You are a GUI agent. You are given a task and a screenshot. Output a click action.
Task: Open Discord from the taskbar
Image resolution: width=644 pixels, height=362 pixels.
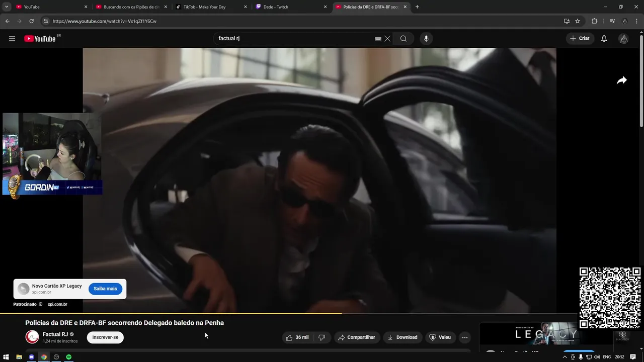point(31,357)
